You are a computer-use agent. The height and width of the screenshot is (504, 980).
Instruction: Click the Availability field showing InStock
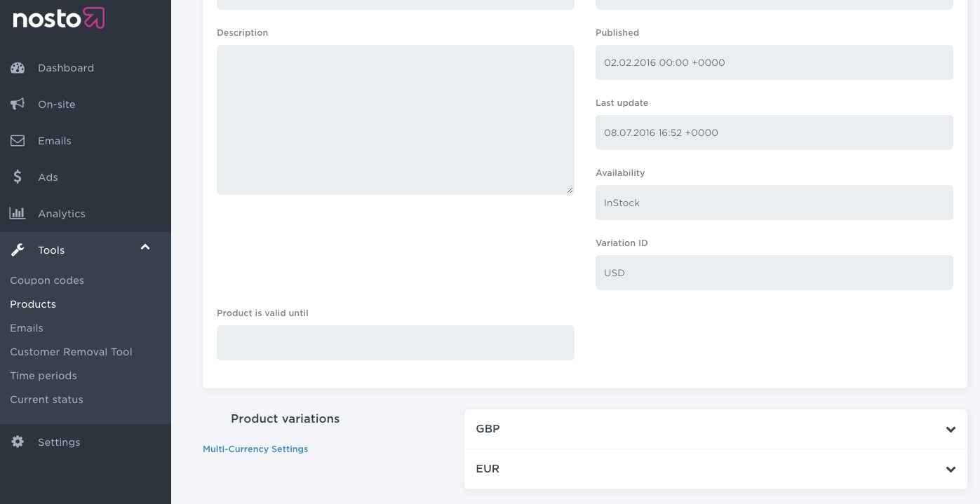pyautogui.click(x=774, y=203)
